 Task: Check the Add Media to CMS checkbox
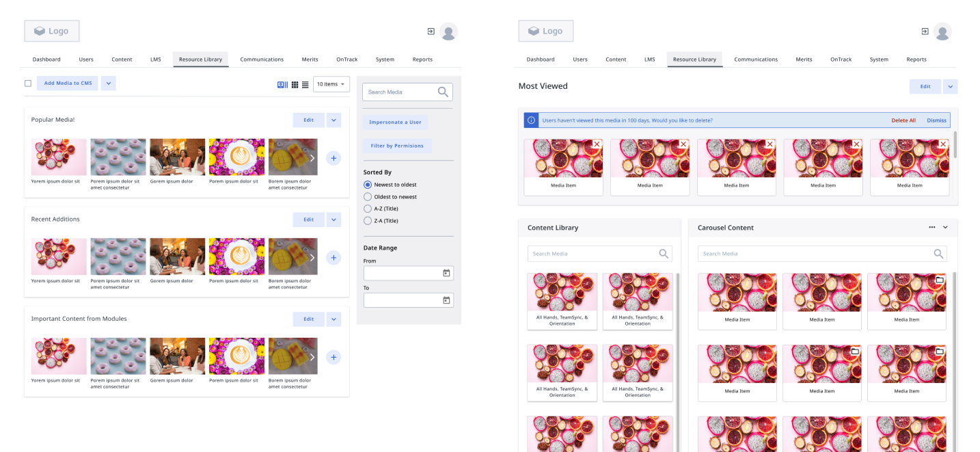point(27,83)
